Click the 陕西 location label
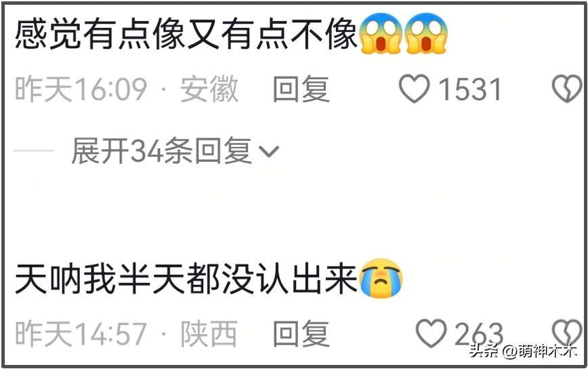The image size is (588, 369). tap(209, 333)
